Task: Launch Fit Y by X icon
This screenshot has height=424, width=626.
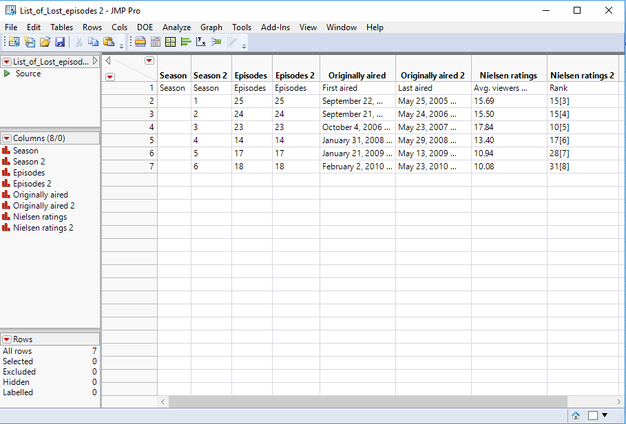Action: click(201, 42)
